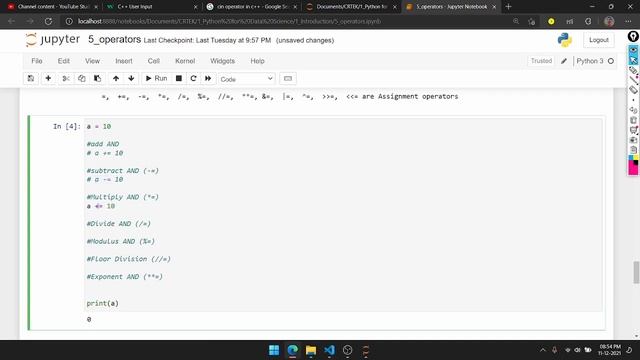Switch to Documents/CRTEK Python browser tab

(351, 7)
